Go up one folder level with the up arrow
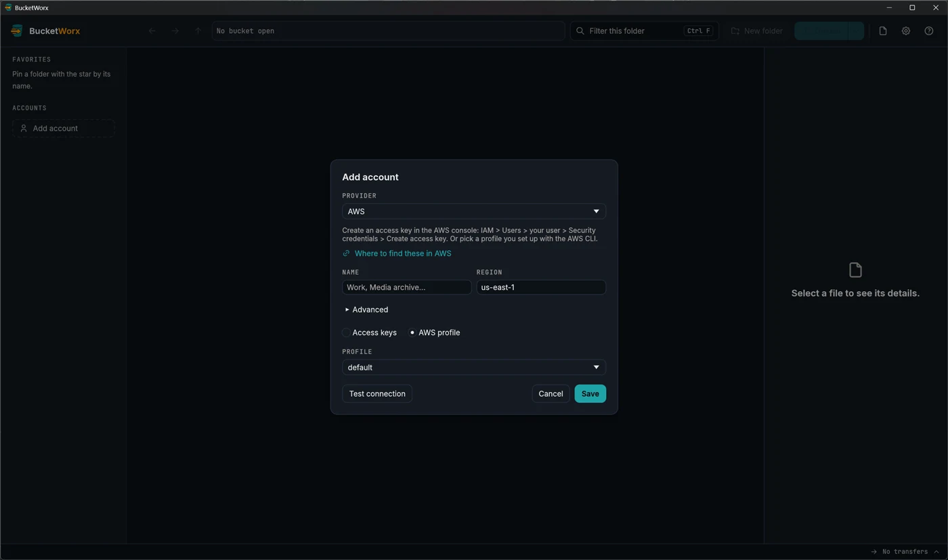Viewport: 948px width, 560px height. [x=198, y=30]
